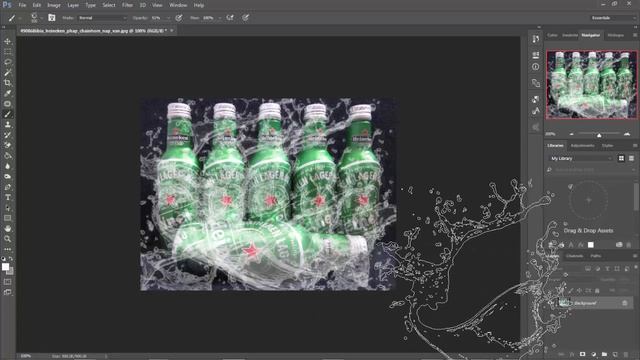The image size is (640, 360).
Task: Open the My Library dropdown
Action: click(x=581, y=158)
